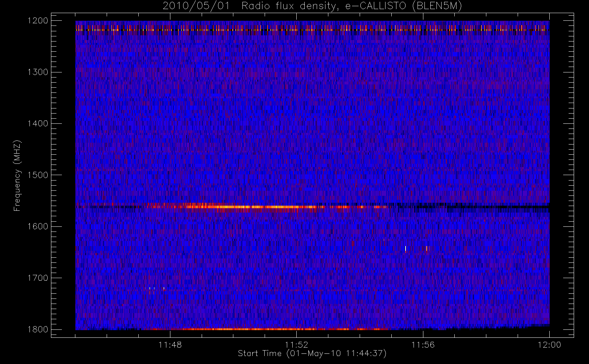
Task: Select the 1700 frequency tick label
Action: tap(38, 278)
